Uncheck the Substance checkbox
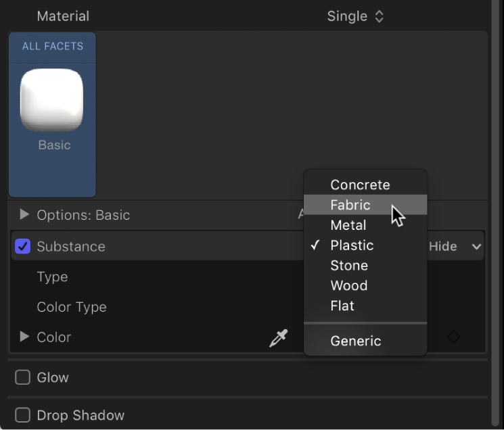504x430 pixels. (x=23, y=247)
